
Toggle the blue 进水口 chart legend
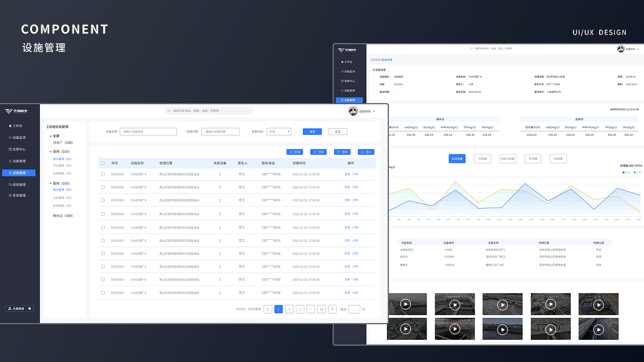click(626, 172)
